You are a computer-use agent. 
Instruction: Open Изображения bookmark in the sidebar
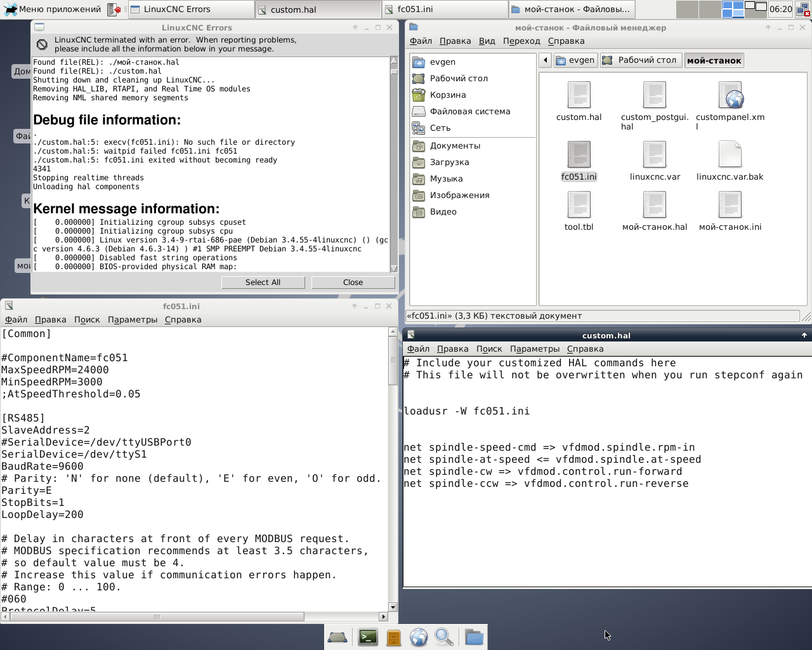[459, 195]
